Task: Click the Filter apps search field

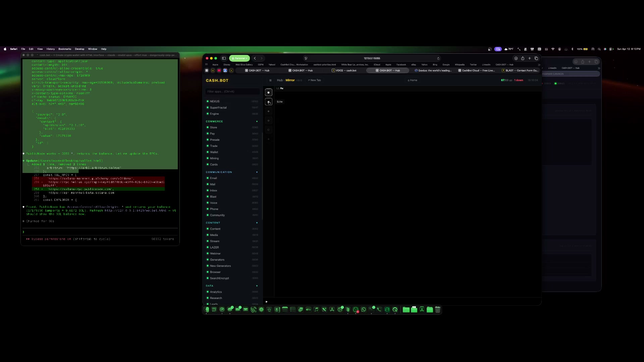Action: (x=232, y=92)
